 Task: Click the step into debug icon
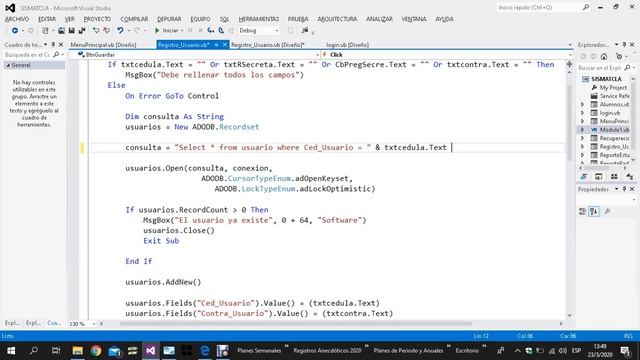[x=211, y=31]
